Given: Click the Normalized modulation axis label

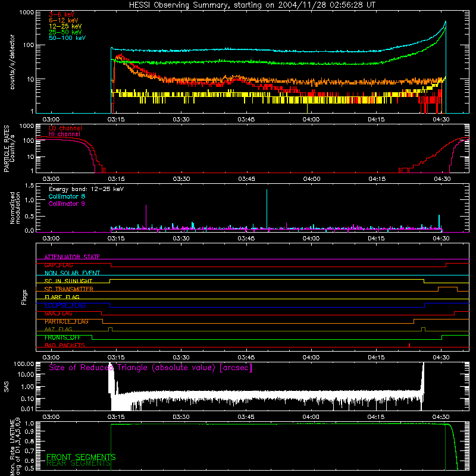Looking at the screenshot, I should pos(15,208).
